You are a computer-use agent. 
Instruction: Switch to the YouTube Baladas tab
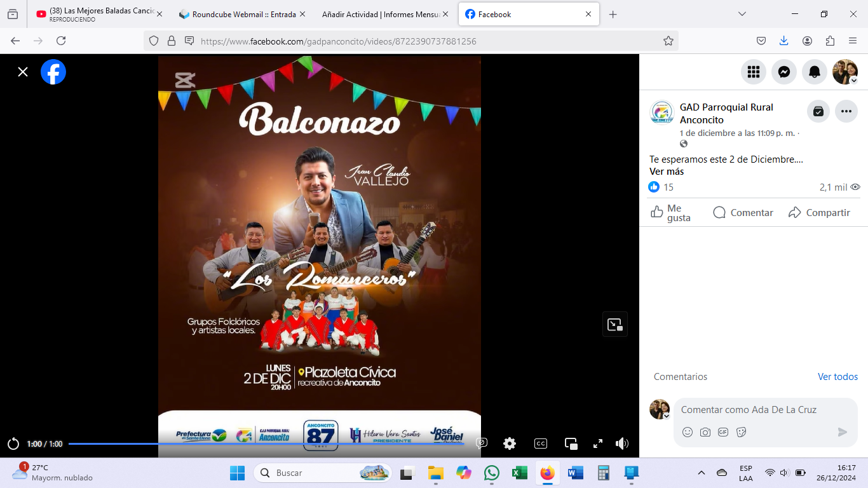[98, 14]
